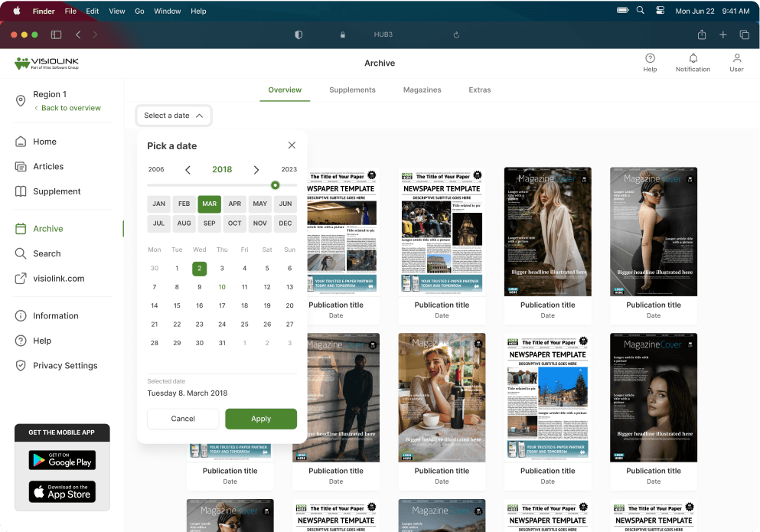Image resolution: width=760 pixels, height=532 pixels.
Task: Go to next year with right chevron
Action: [256, 170]
